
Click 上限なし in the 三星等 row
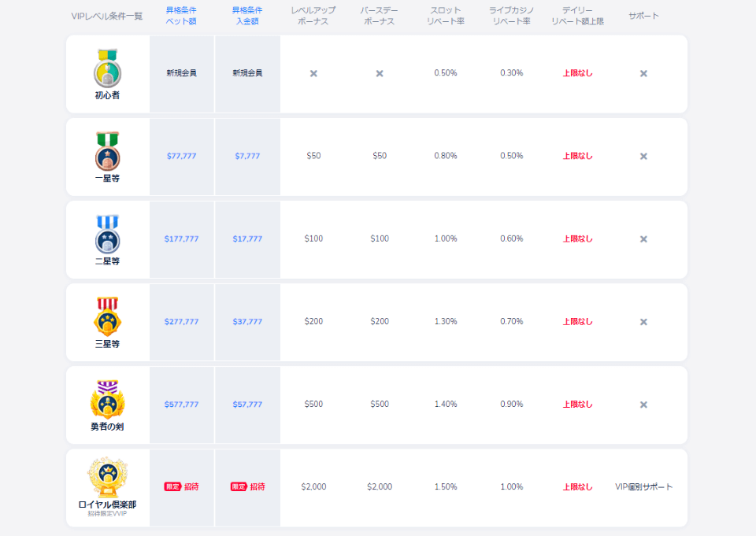577,322
